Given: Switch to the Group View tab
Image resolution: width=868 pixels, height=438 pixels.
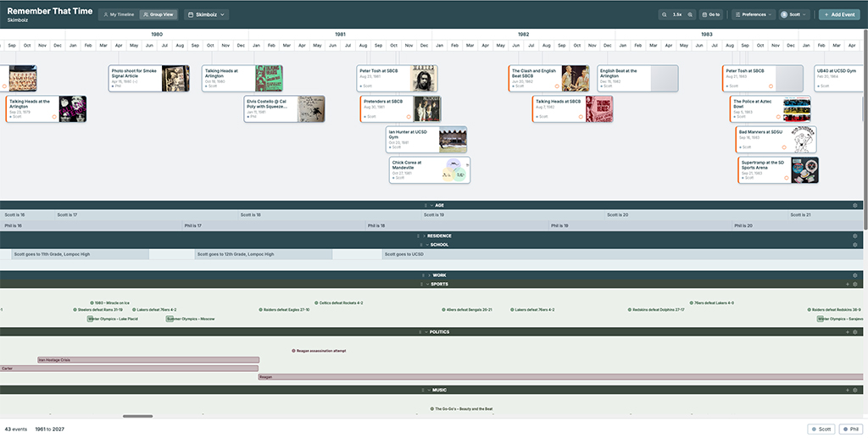Looking at the screenshot, I should coord(159,14).
